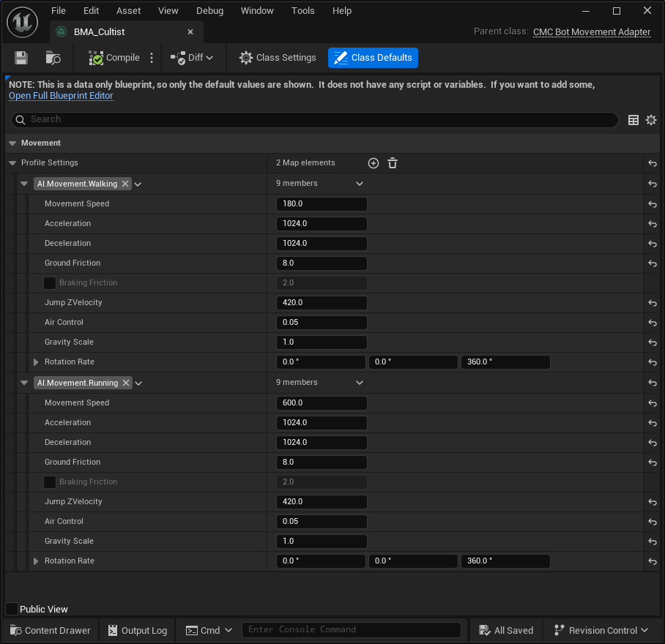
Task: Browse to asset in Content Browser
Action: [x=51, y=58]
